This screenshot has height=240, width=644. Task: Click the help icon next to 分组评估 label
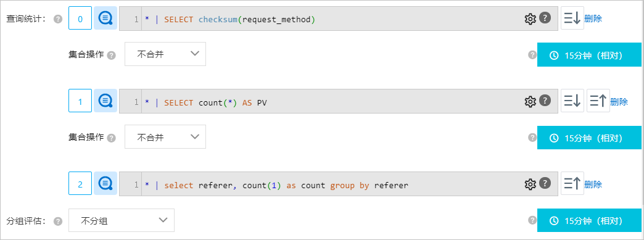point(59,221)
